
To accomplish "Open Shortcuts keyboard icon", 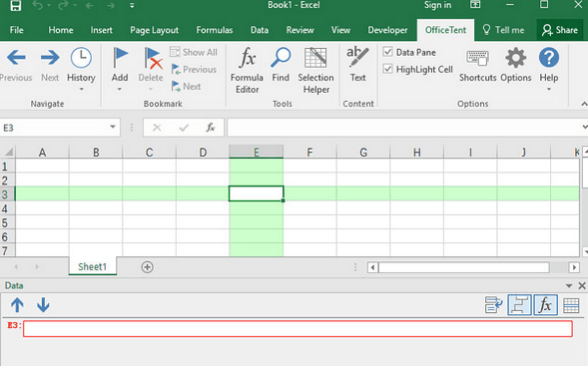I will click(x=477, y=65).
